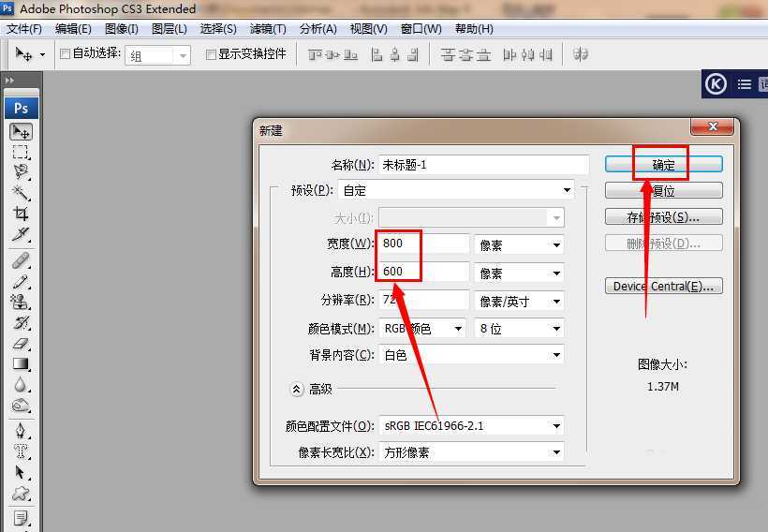Viewport: 768px width, 532px height.
Task: Click the circled K icon at top right
Action: click(x=716, y=84)
